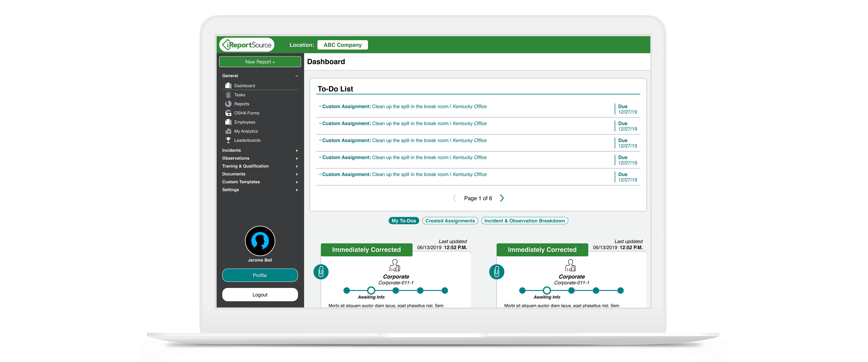Expand the Observations section
This screenshot has height=362, width=868.
pos(297,159)
